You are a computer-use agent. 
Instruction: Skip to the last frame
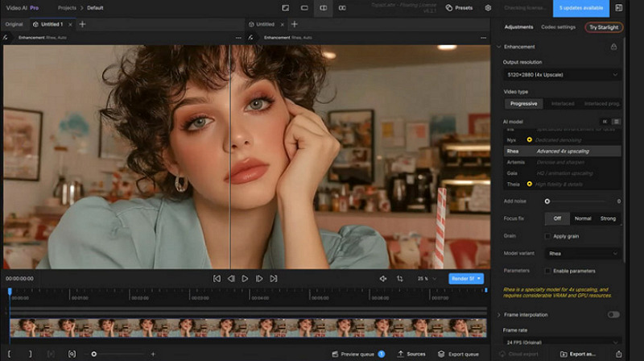274,279
